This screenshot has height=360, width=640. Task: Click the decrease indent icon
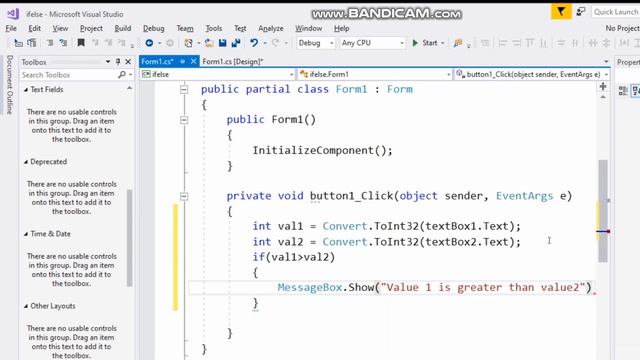click(50, 43)
